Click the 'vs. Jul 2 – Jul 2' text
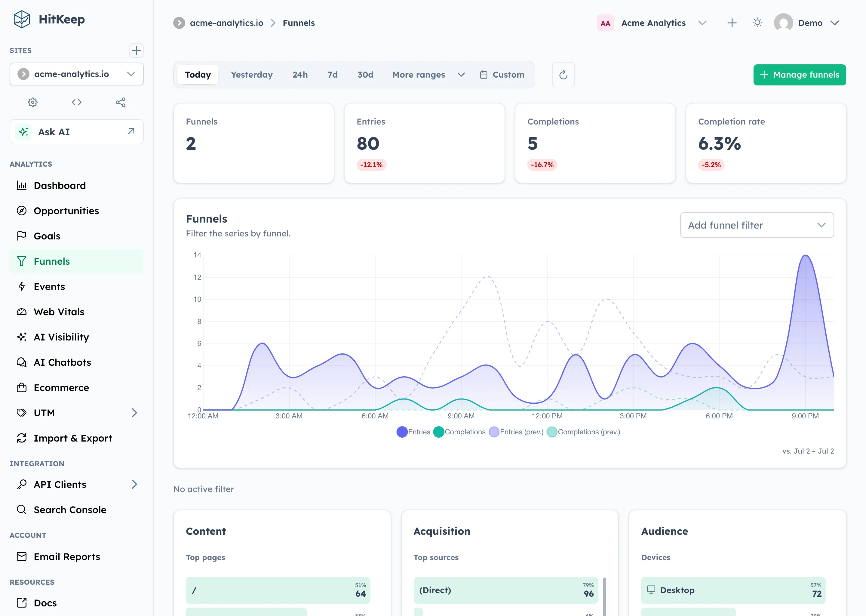The image size is (866, 616). click(808, 451)
